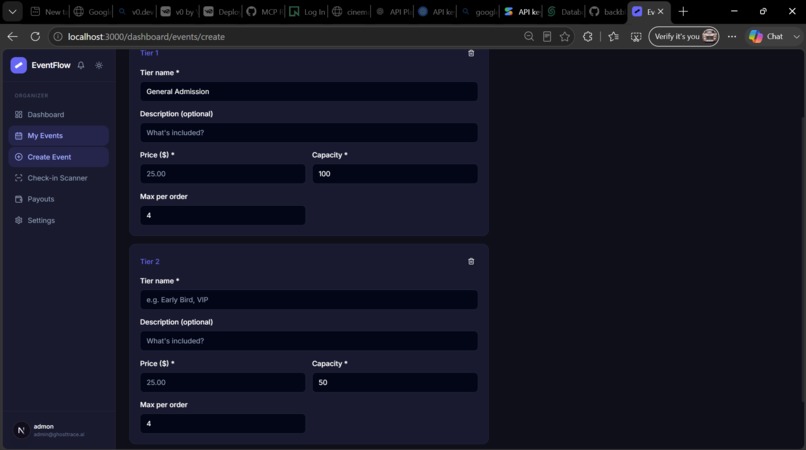Open zoom magnifier icon in address bar

click(528, 37)
